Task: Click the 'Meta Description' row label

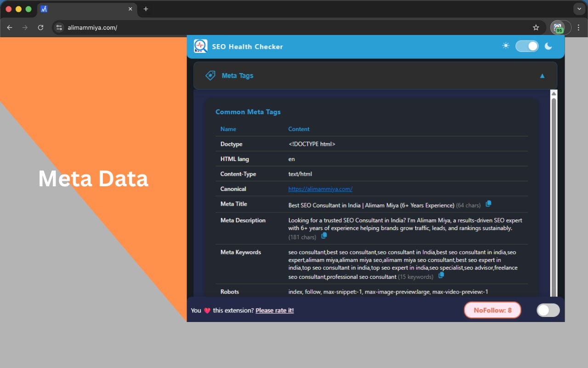Action: click(x=243, y=220)
